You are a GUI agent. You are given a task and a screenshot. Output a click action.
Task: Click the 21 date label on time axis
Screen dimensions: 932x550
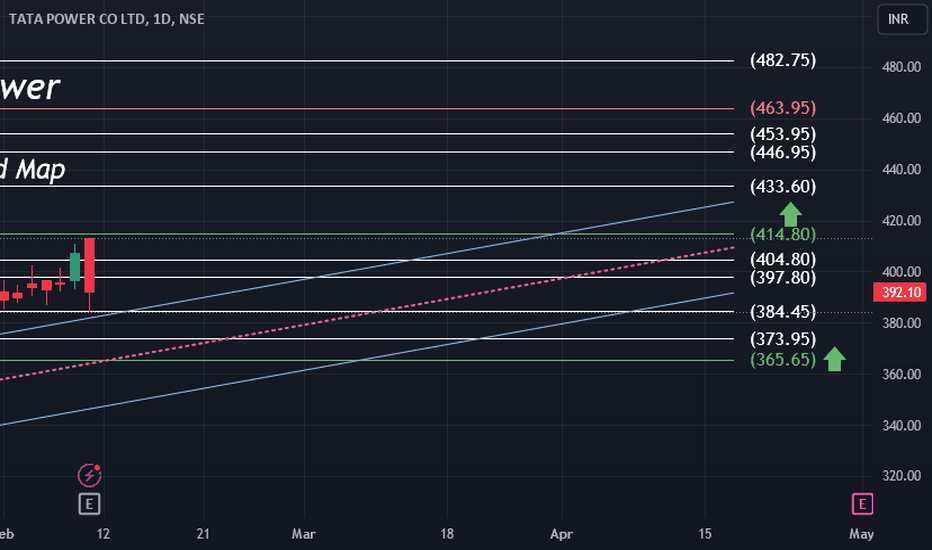click(x=203, y=534)
